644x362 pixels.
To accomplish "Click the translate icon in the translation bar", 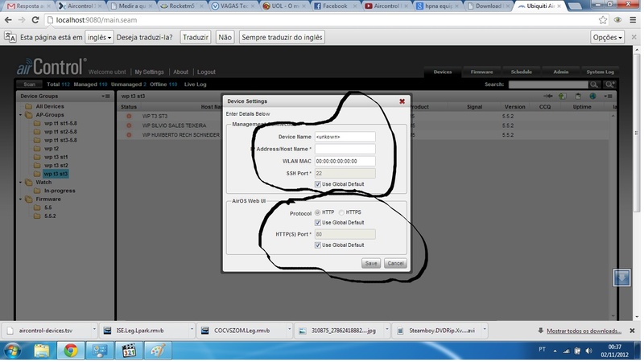I will click(10, 37).
